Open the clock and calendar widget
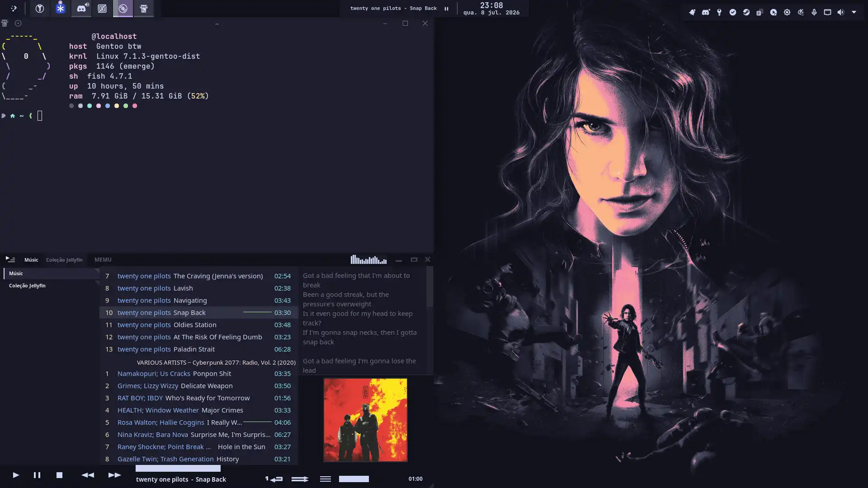 [x=491, y=9]
